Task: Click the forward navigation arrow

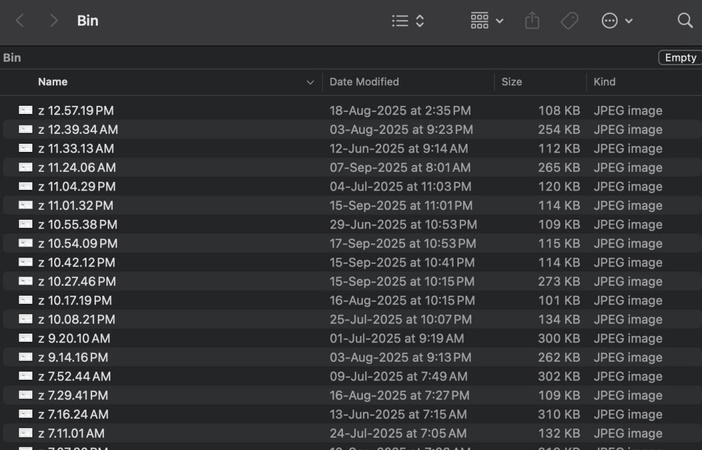Action: click(54, 21)
